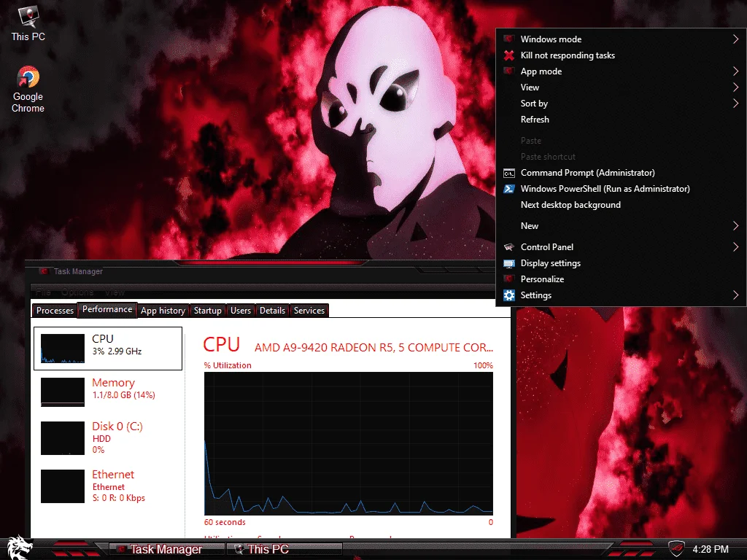
Task: Select the Disk 0 (C:) mini graph thumbnail
Action: coord(63,438)
